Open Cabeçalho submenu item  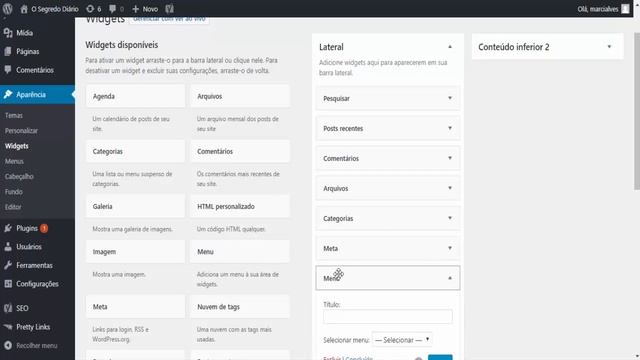pos(19,176)
